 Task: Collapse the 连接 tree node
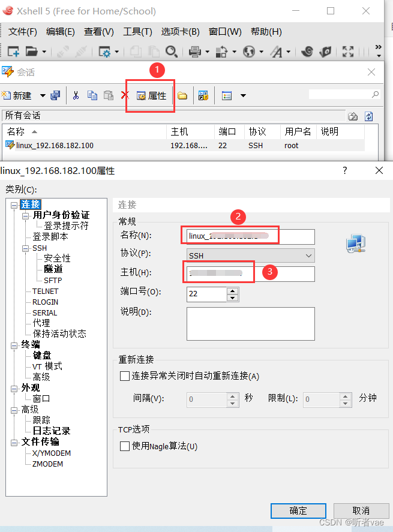(x=14, y=205)
